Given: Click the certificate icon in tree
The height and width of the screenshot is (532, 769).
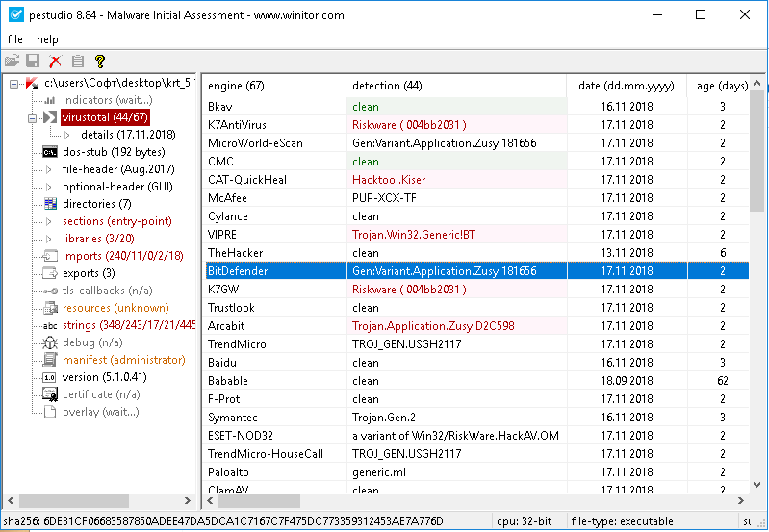Looking at the screenshot, I should tap(50, 394).
